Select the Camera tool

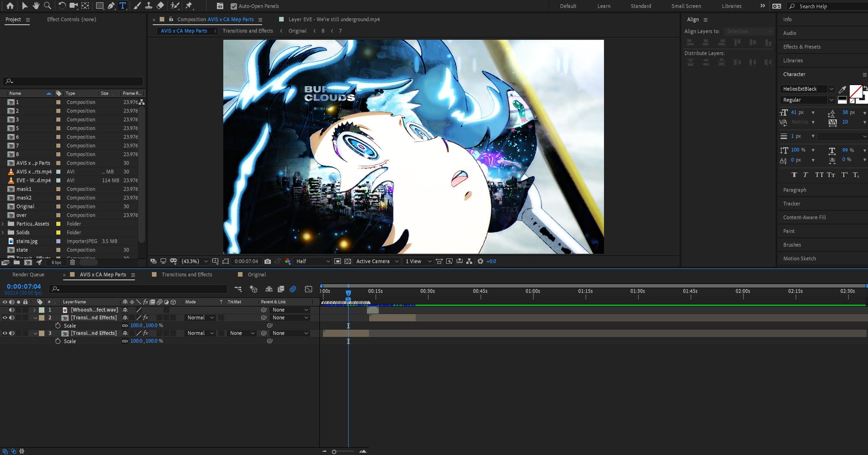tap(73, 6)
